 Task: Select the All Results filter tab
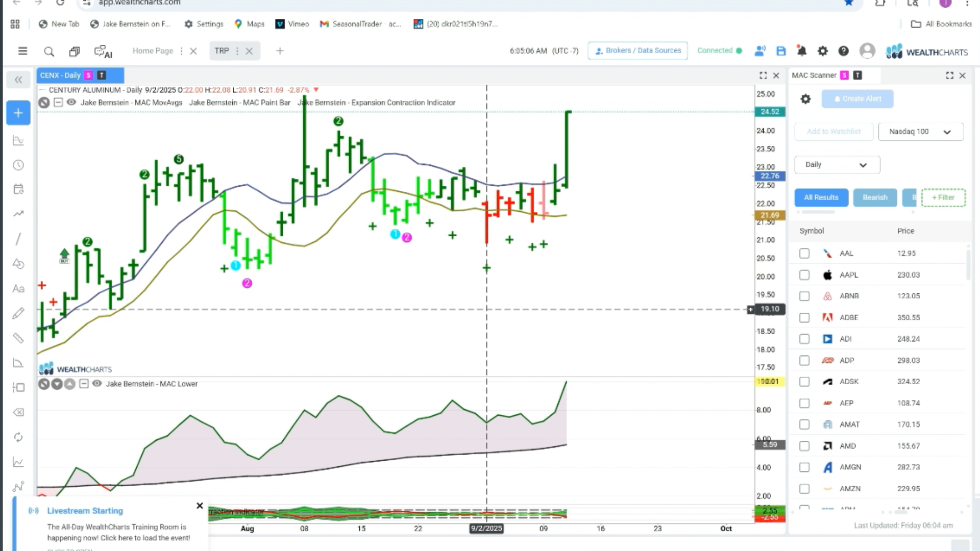click(x=821, y=197)
